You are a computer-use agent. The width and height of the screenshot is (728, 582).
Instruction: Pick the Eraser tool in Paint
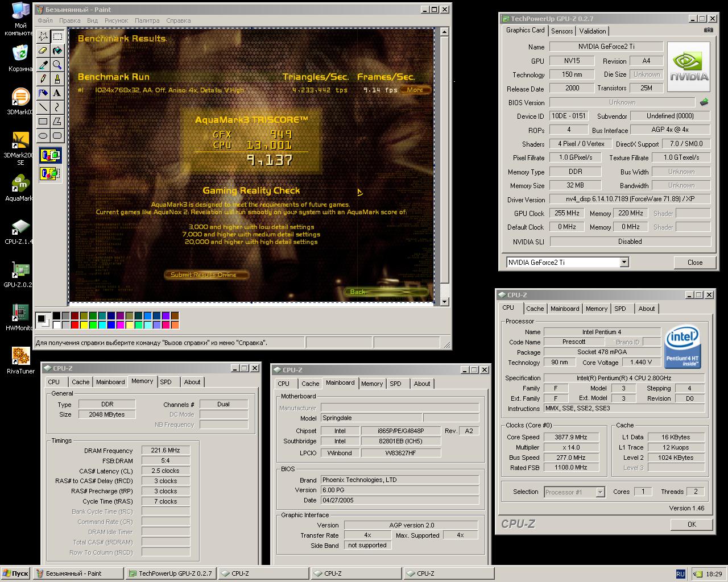(x=43, y=51)
